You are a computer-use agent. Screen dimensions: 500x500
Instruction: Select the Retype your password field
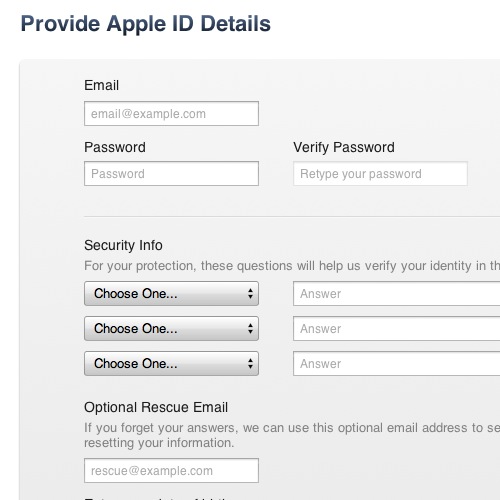pyautogui.click(x=380, y=174)
